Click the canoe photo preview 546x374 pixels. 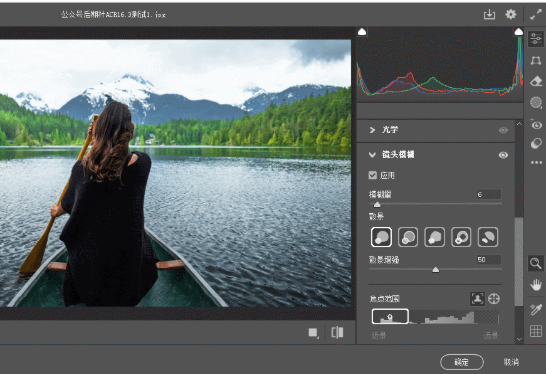pyautogui.click(x=176, y=173)
